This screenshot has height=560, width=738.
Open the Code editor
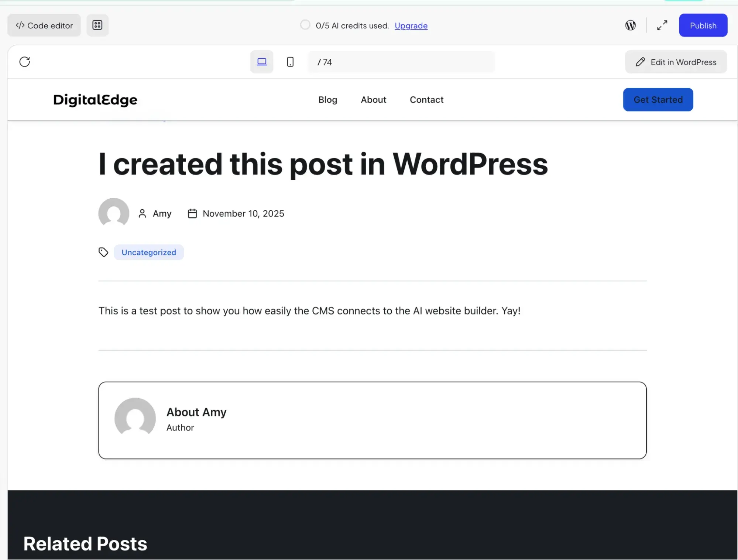click(x=44, y=25)
